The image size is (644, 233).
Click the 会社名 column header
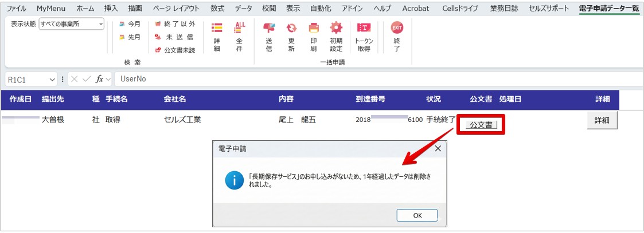(x=175, y=99)
